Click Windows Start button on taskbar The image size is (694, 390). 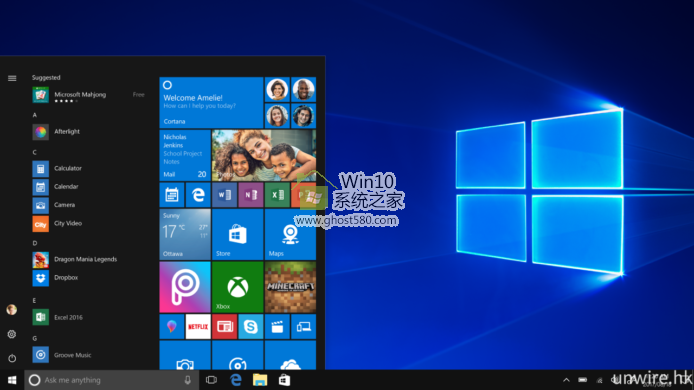point(12,380)
